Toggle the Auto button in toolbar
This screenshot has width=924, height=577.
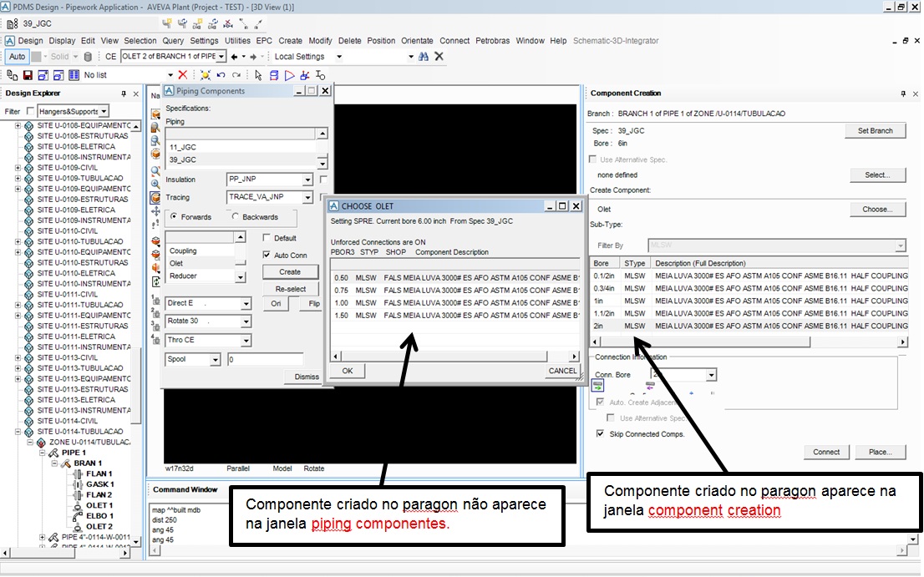click(17, 57)
